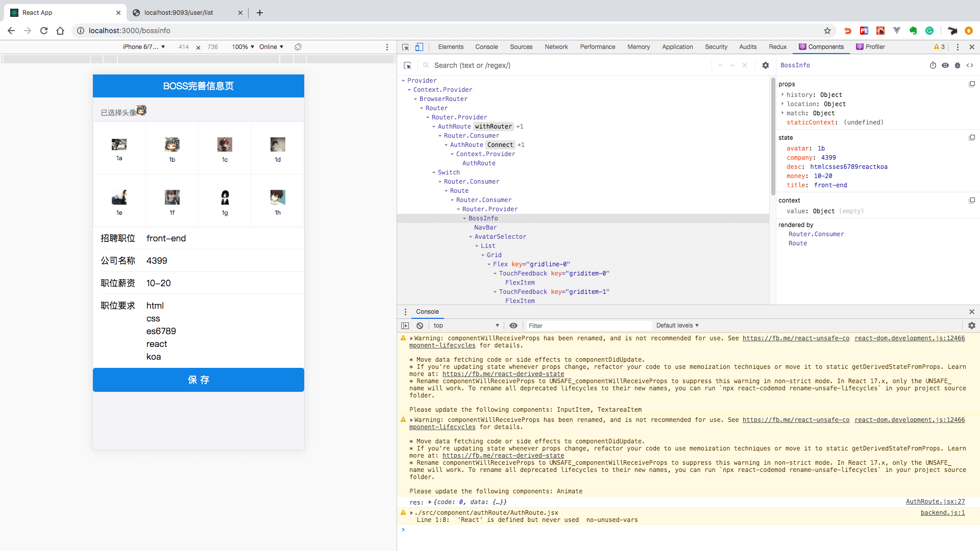980x551 pixels.
Task: Click the 保存 save button
Action: point(199,380)
